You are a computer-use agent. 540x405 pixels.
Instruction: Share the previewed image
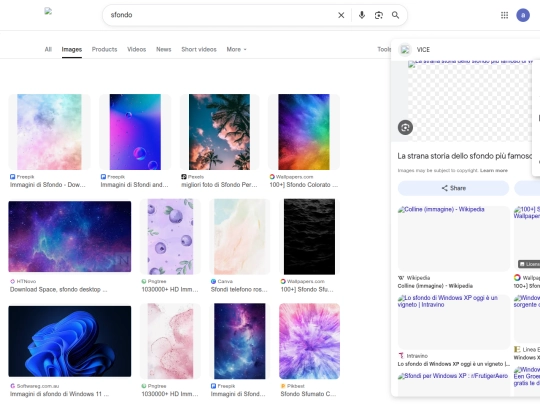[x=453, y=188]
